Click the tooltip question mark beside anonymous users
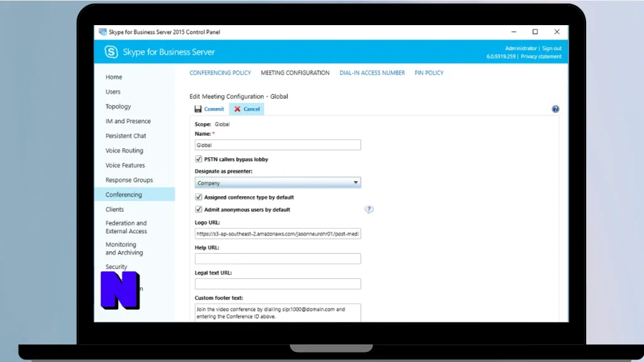This screenshot has width=644, height=362. tap(369, 209)
